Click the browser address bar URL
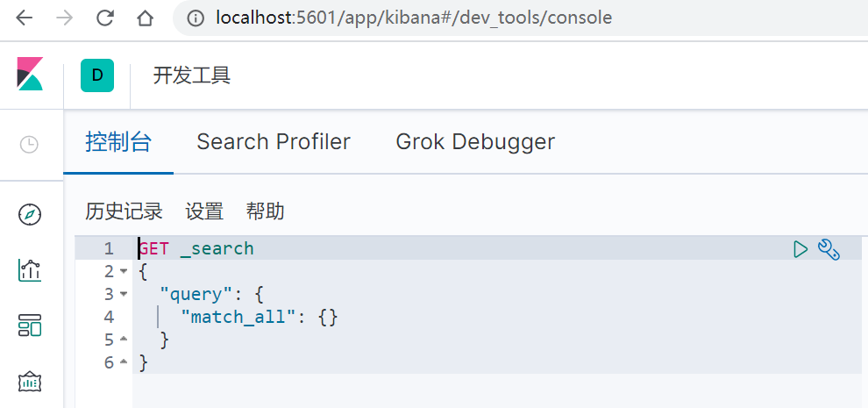868x408 pixels. pyautogui.click(x=414, y=18)
